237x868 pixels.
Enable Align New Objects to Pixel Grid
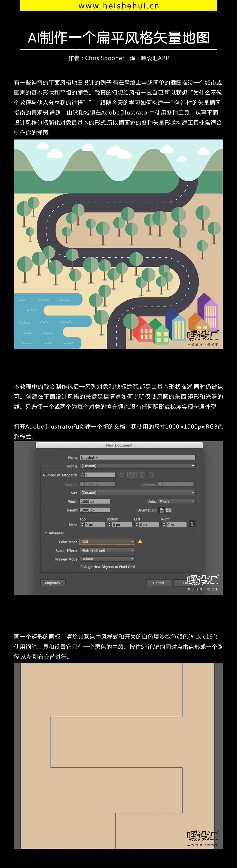(81, 567)
